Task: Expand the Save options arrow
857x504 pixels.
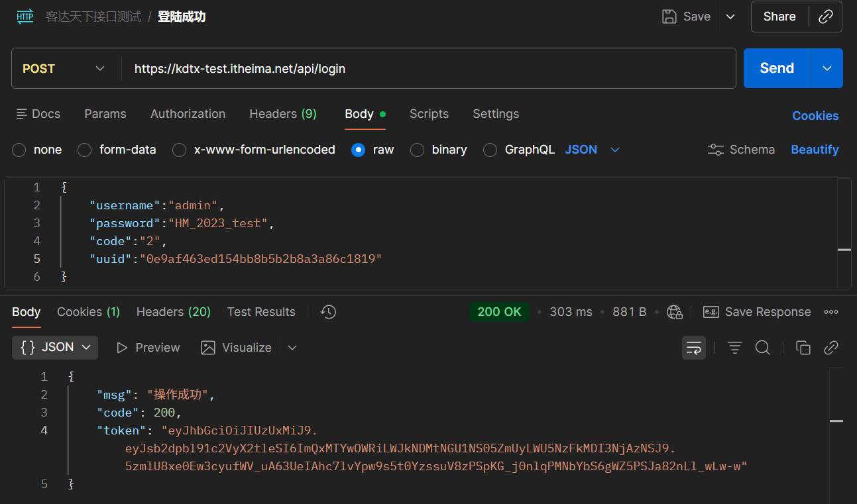Action: [730, 17]
